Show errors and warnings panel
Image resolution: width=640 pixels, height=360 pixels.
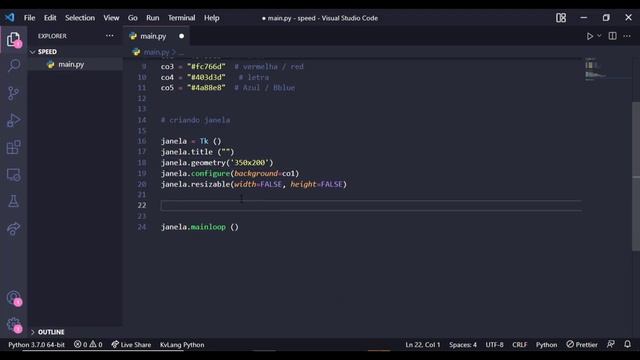(88, 344)
